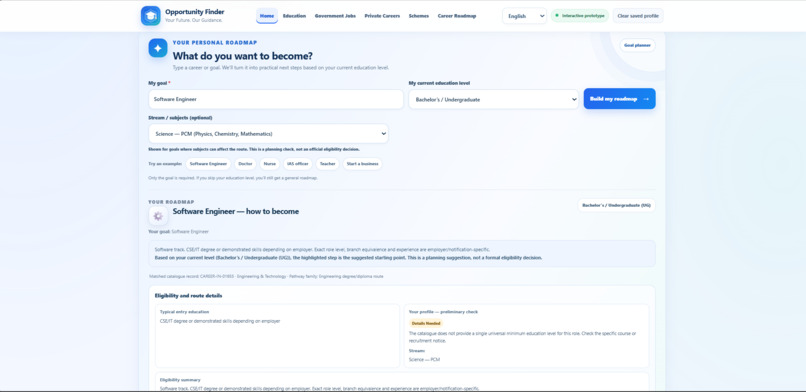Click the 'What do you want to become?' heading
This screenshot has width=806, height=392.
[x=243, y=56]
